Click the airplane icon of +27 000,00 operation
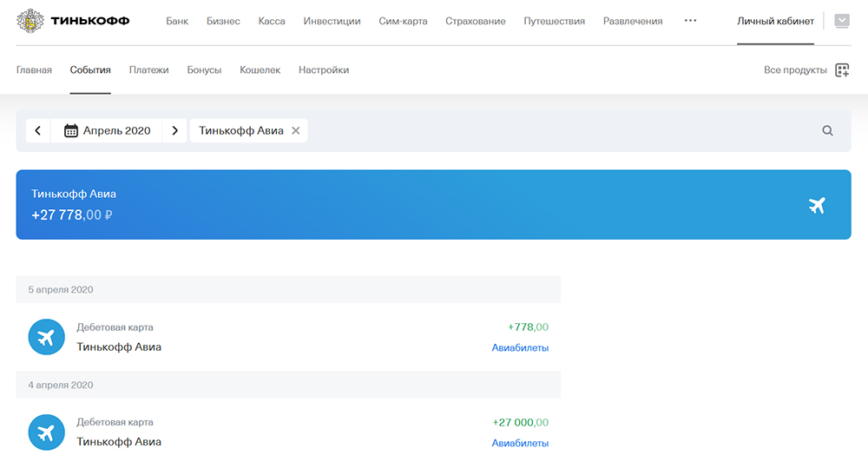The width and height of the screenshot is (868, 462). tap(47, 432)
